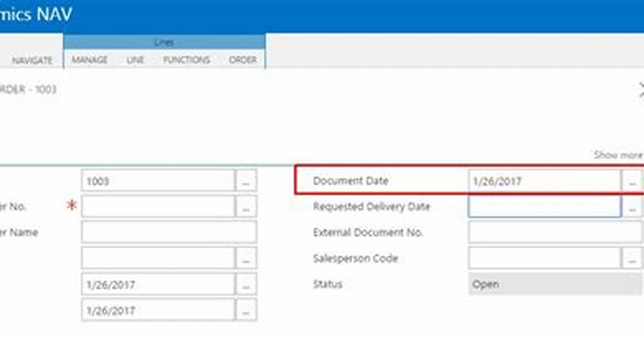Click the Salesperson Code field

[x=545, y=258]
